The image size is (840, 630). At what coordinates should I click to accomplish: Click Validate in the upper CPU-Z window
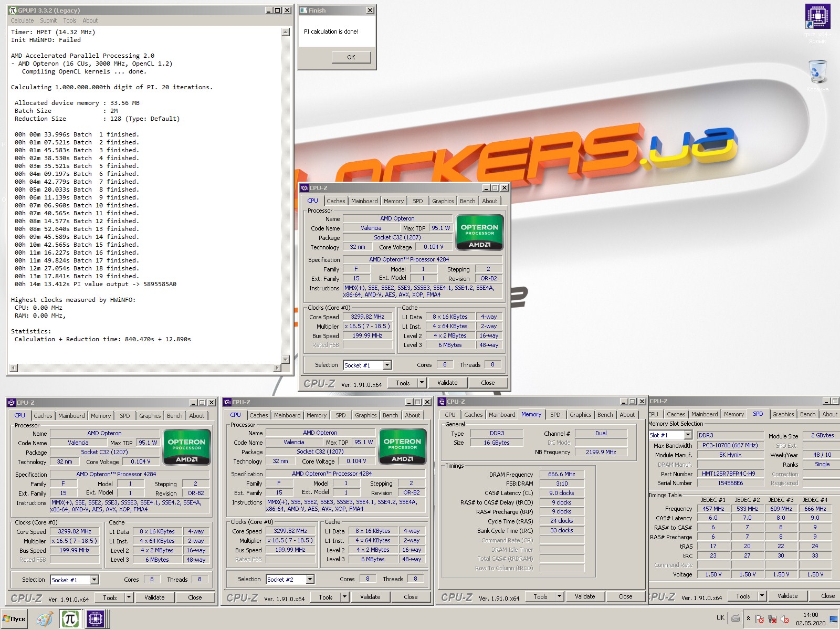click(x=447, y=383)
